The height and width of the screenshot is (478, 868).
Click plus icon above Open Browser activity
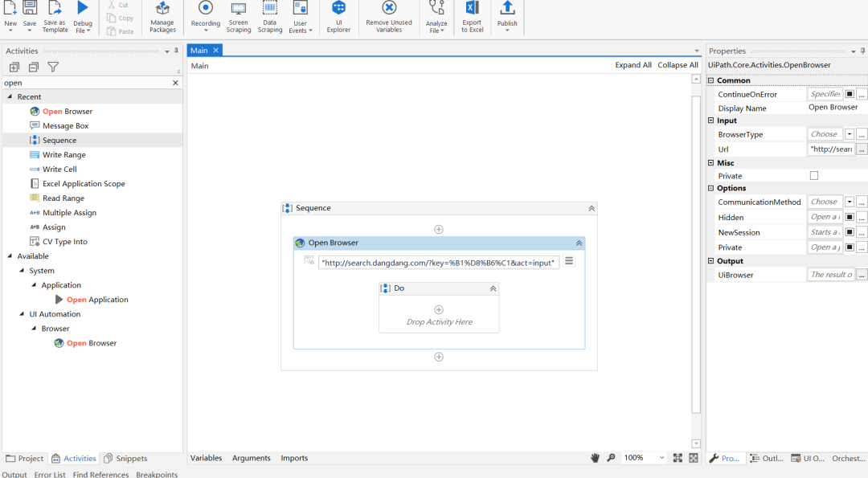click(439, 229)
